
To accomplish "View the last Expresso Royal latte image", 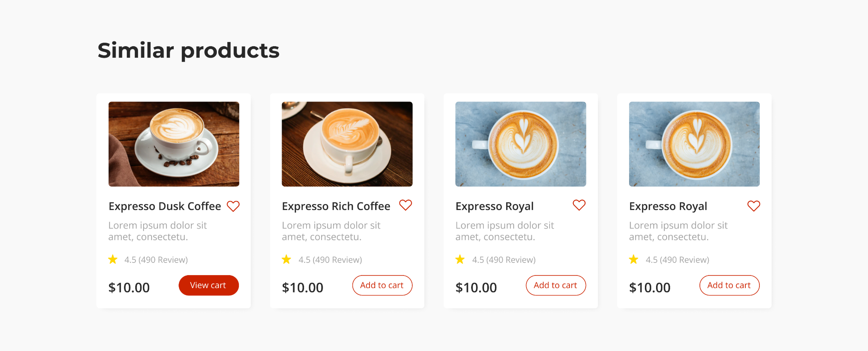I will [694, 144].
